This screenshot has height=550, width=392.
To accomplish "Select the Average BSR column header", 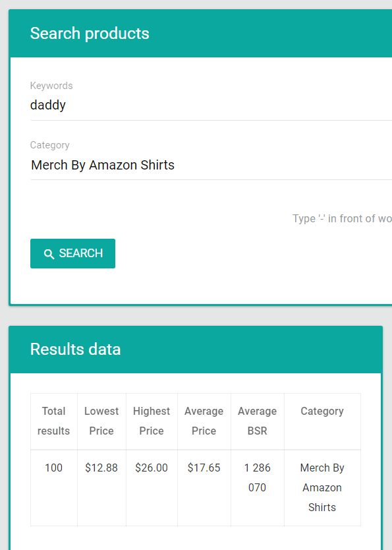I will (x=257, y=421).
